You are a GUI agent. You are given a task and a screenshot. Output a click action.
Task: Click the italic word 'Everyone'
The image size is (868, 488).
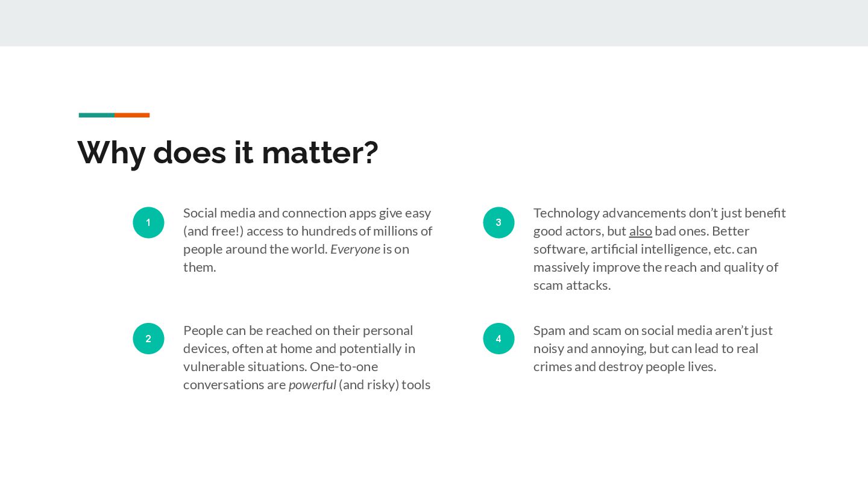pyautogui.click(x=355, y=249)
